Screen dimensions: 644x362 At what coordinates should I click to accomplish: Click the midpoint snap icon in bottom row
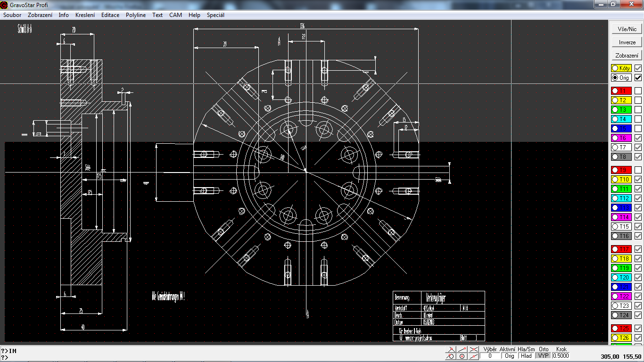point(474,356)
